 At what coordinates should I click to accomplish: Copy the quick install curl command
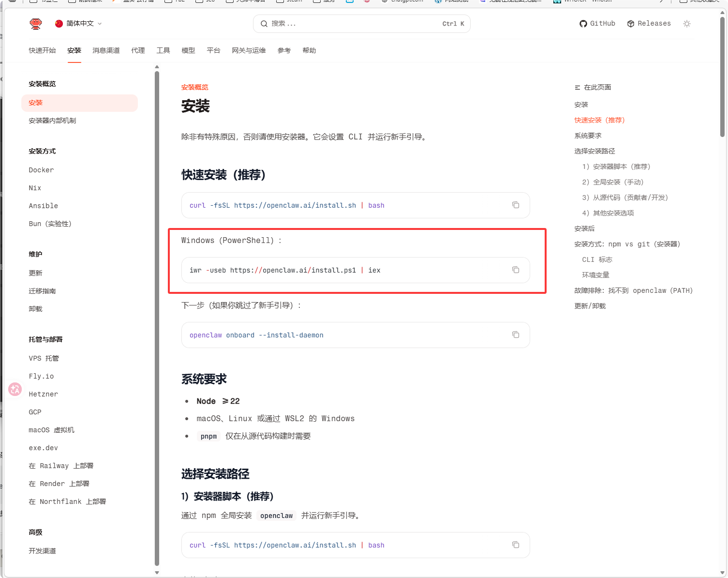[x=515, y=205]
